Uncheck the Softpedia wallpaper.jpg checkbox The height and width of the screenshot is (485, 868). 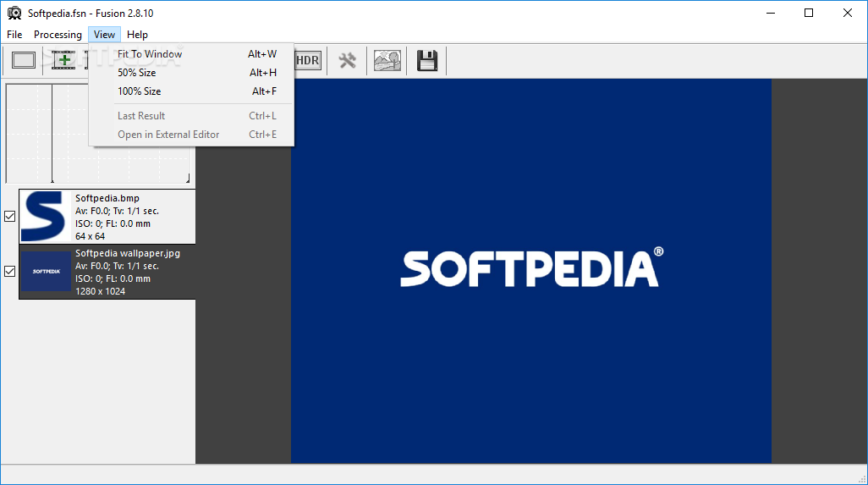click(x=9, y=272)
